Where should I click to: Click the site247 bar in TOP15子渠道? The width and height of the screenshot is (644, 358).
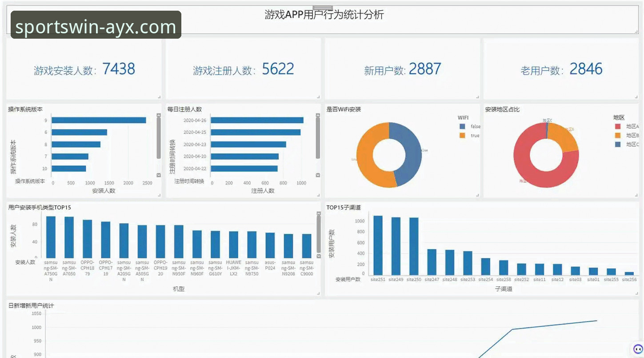click(x=432, y=262)
